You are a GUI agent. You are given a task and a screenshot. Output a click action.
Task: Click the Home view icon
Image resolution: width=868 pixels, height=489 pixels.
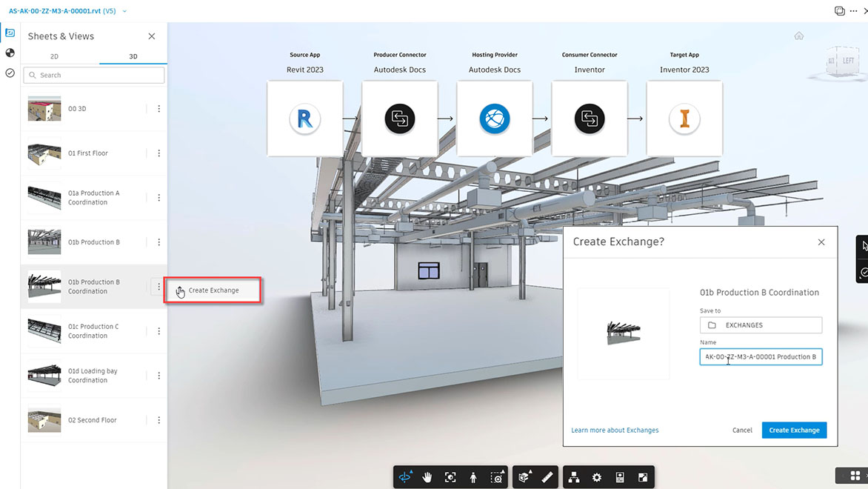tap(799, 36)
